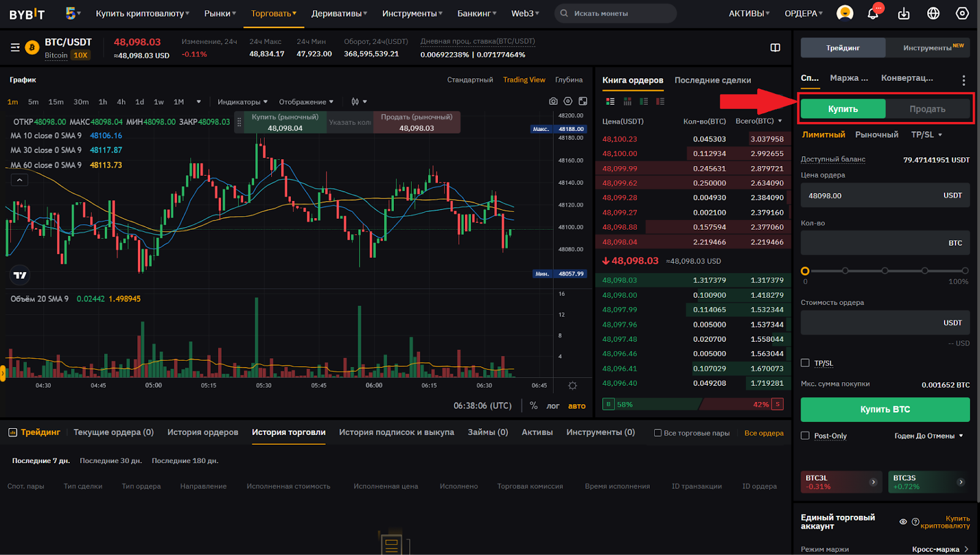Click the help question mark icon
The height and width of the screenshot is (555, 980).
[x=915, y=522]
